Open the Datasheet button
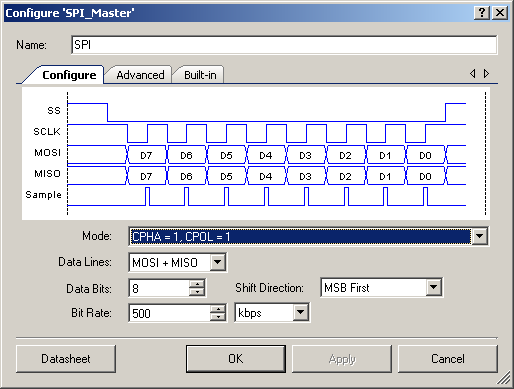Image resolution: width=514 pixels, height=389 pixels. coord(66,359)
